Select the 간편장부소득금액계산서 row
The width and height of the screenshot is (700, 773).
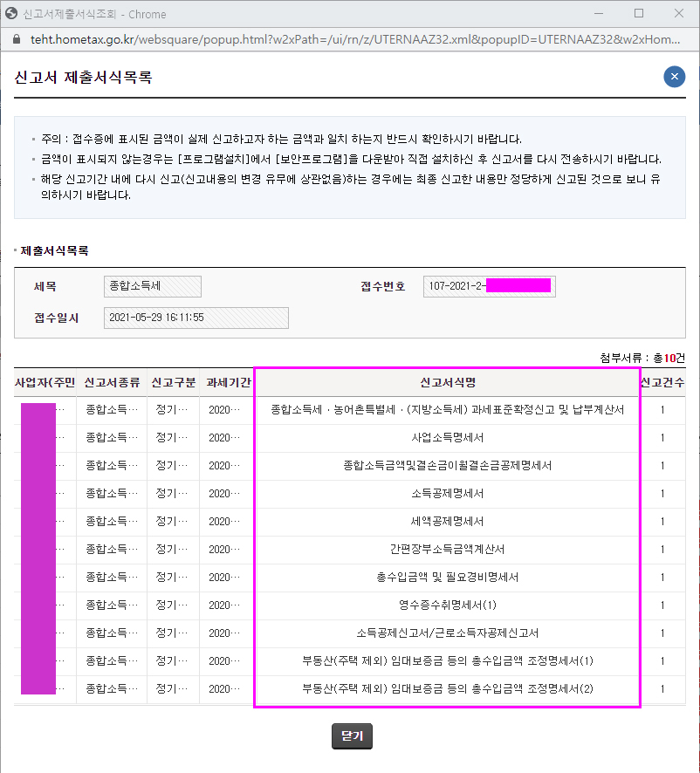click(447, 550)
